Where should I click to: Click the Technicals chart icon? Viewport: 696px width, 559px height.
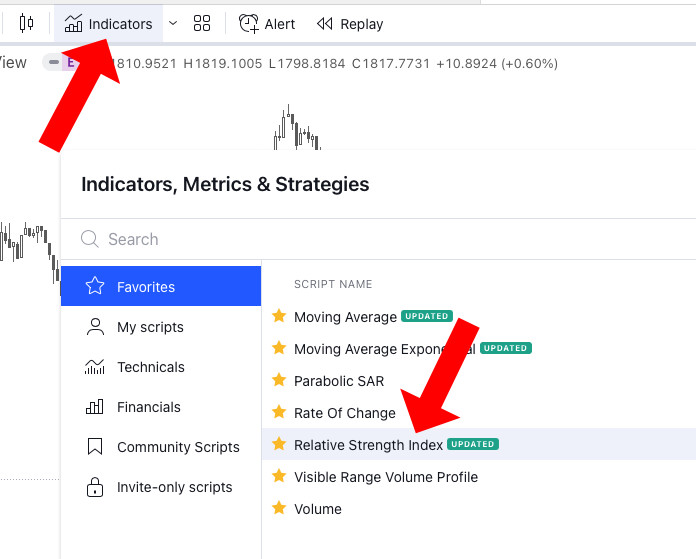(95, 367)
